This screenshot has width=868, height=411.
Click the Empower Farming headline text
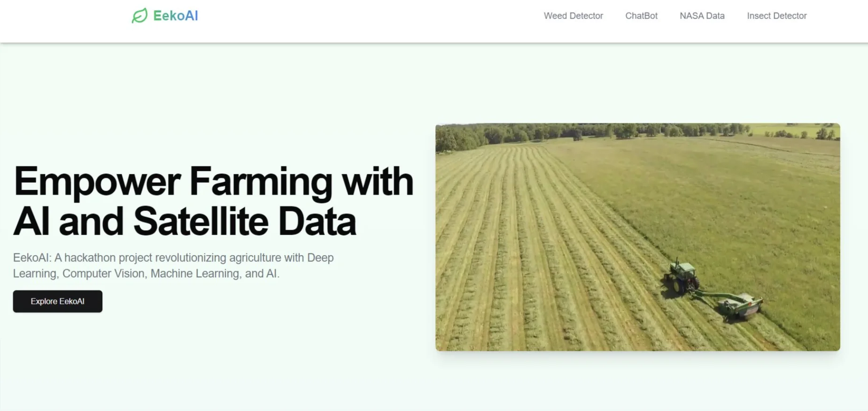[213, 201]
